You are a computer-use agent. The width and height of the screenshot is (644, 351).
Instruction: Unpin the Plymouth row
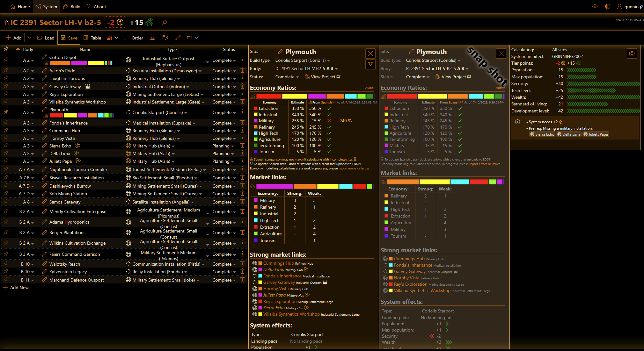(x=6, y=112)
